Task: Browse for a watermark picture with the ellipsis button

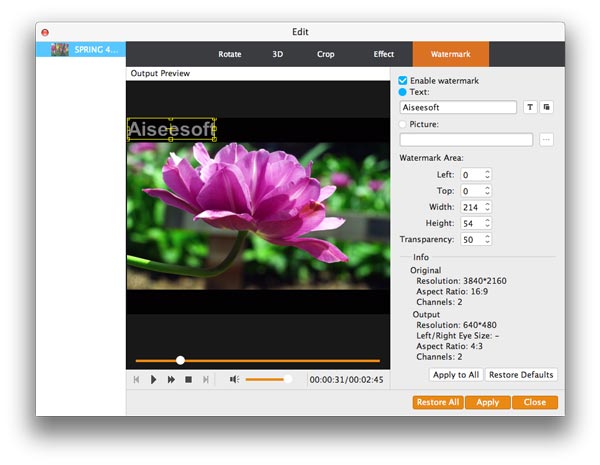Action: pyautogui.click(x=546, y=140)
